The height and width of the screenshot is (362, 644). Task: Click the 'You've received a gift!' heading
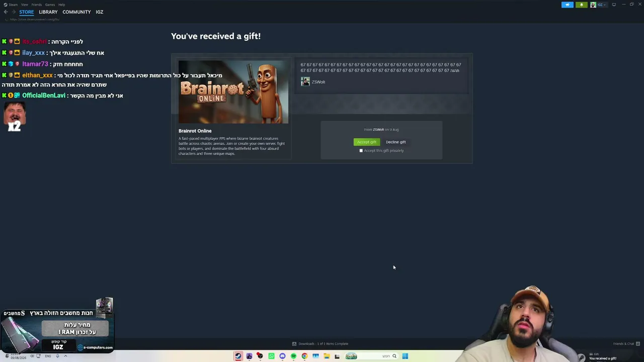(216, 36)
